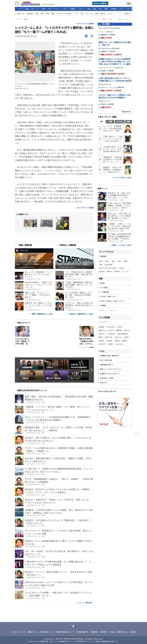Screen dimensions: 147x644
Task: Open the hamburger menu icon beside the logo
Action: pyautogui.click(x=17, y=4)
